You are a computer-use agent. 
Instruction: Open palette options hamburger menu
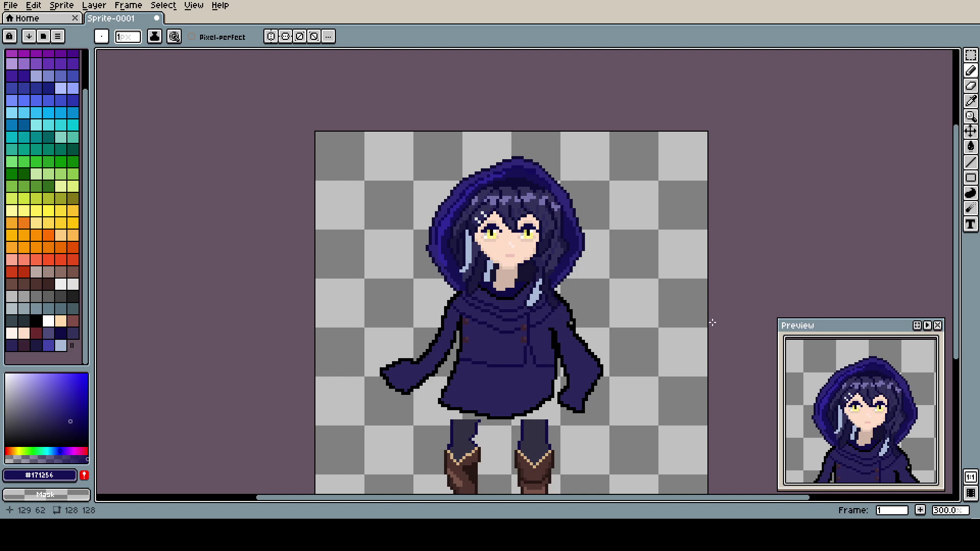[x=58, y=36]
